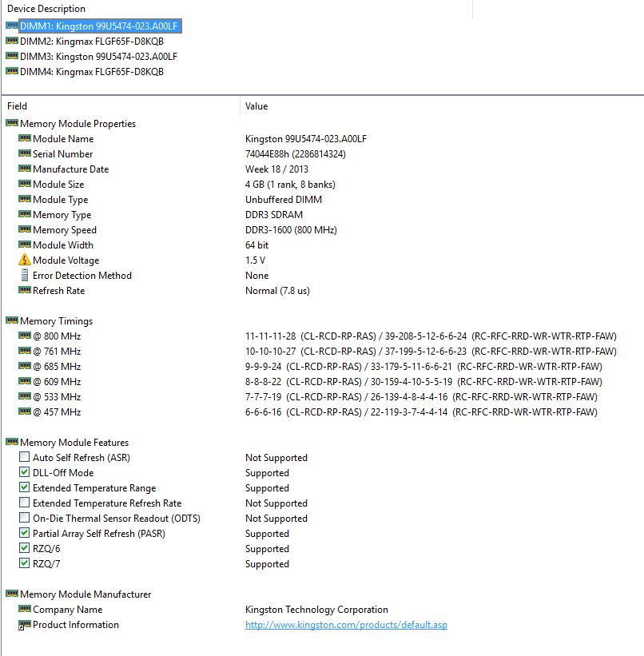Toggle On-Die Thermal Sensor Readout checkbox

click(x=24, y=518)
